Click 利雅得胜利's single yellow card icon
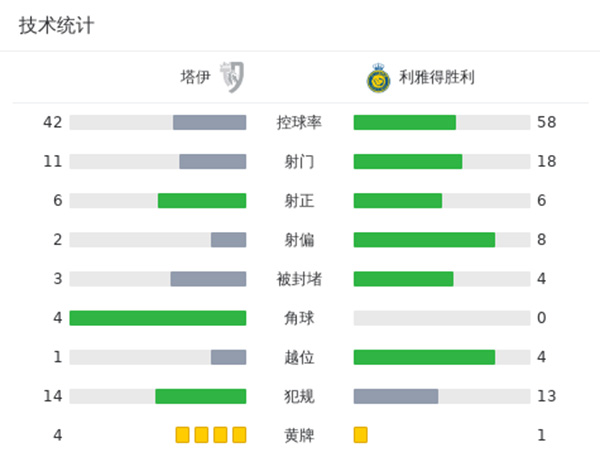 [x=361, y=435]
